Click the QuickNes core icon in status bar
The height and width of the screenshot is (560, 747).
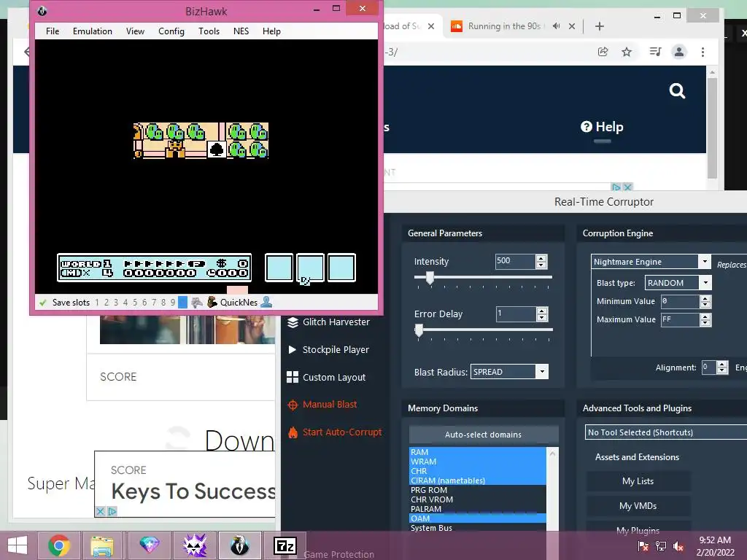click(x=212, y=302)
